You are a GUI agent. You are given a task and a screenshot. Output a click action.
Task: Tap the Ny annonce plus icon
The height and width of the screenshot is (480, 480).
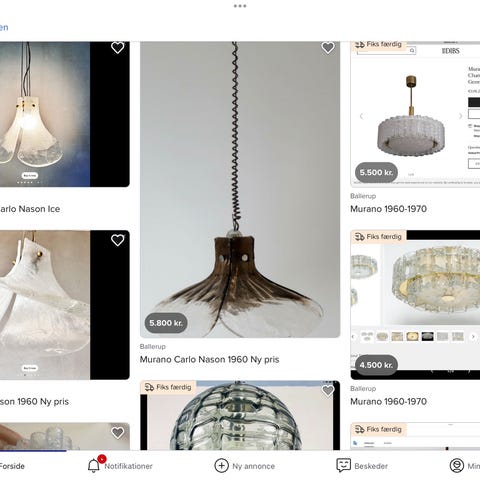point(221,466)
